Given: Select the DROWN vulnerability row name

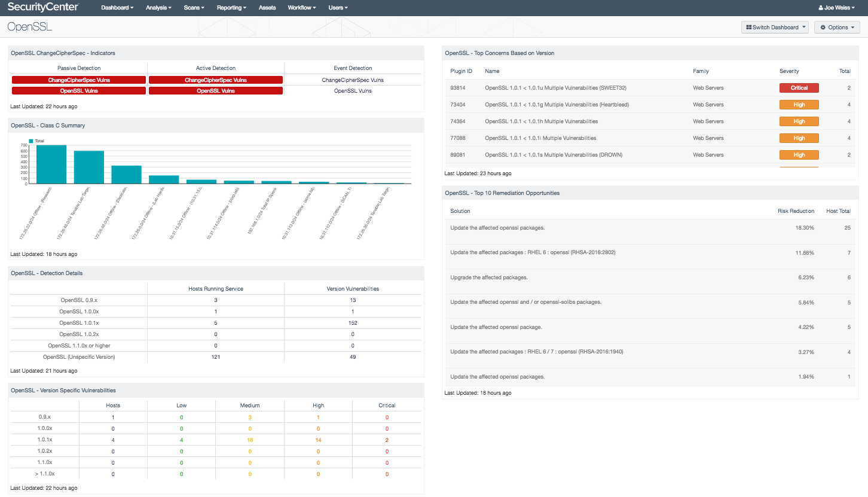Looking at the screenshot, I should [x=554, y=155].
